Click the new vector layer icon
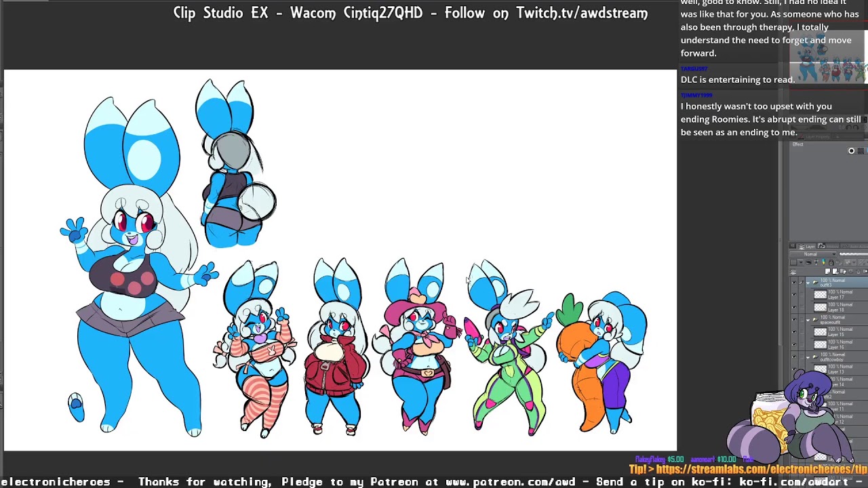Image resolution: width=868 pixels, height=488 pixels. pyautogui.click(x=835, y=271)
